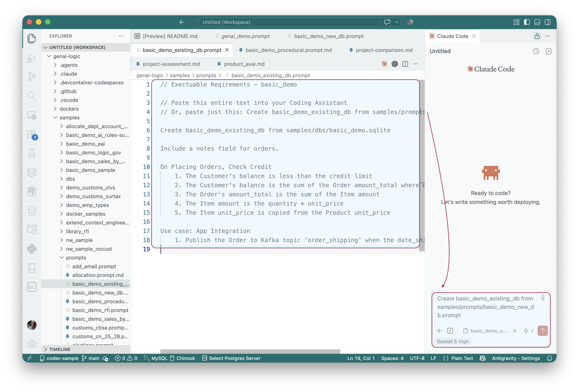Start a new Claude Code chat
Viewport: 579px width, 392px height.
point(548,51)
